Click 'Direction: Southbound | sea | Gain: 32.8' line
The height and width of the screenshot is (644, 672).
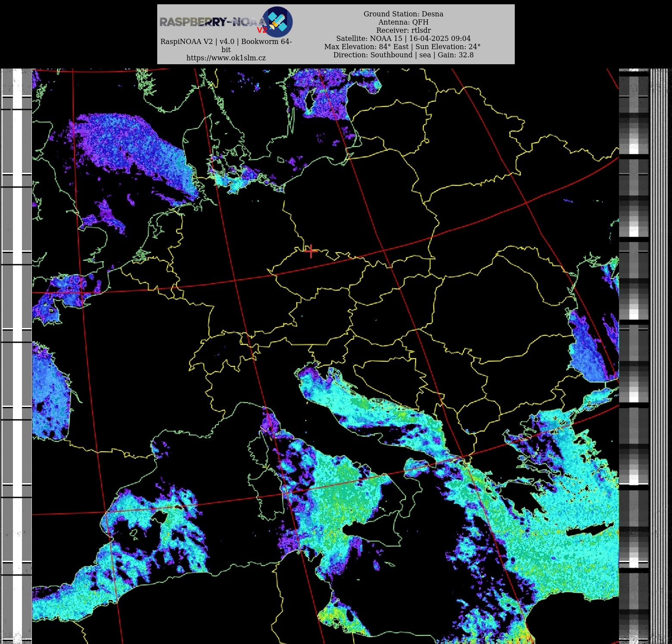[x=403, y=55]
